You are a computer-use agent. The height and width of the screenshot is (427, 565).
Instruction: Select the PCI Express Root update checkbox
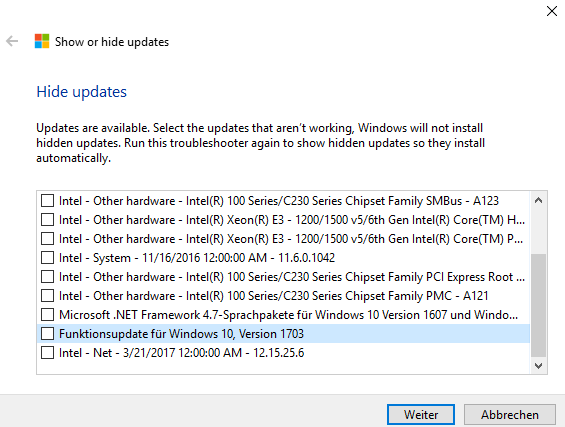click(x=47, y=277)
